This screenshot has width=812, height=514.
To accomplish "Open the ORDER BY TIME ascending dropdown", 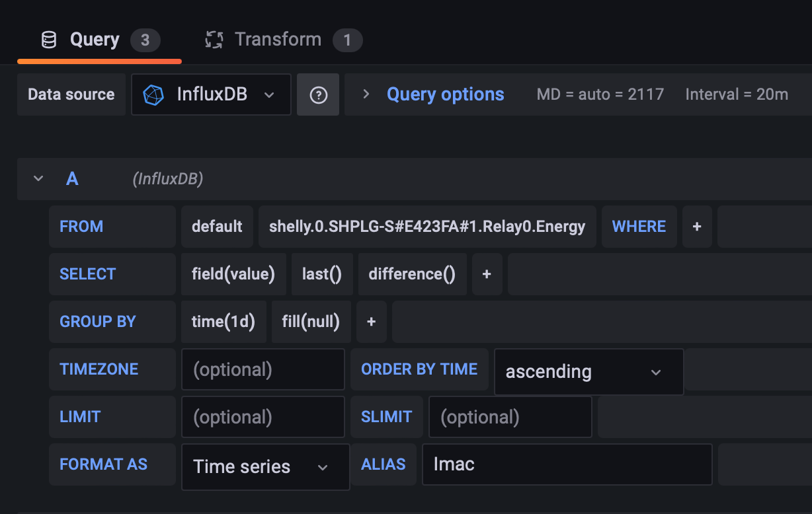I will coord(589,372).
